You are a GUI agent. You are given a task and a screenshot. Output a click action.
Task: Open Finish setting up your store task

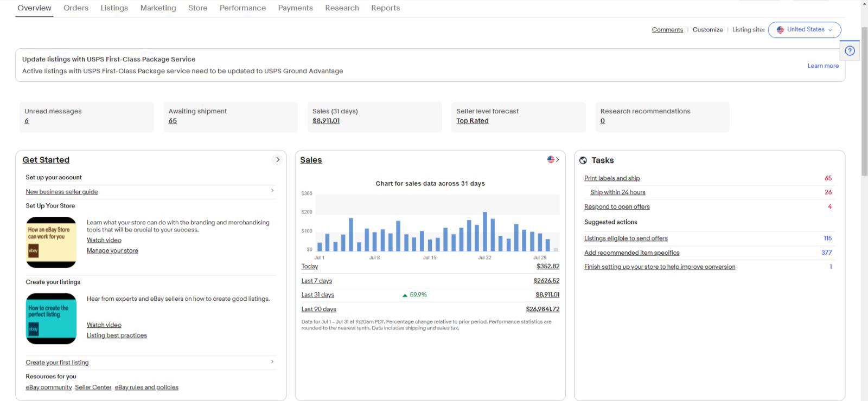point(660,267)
